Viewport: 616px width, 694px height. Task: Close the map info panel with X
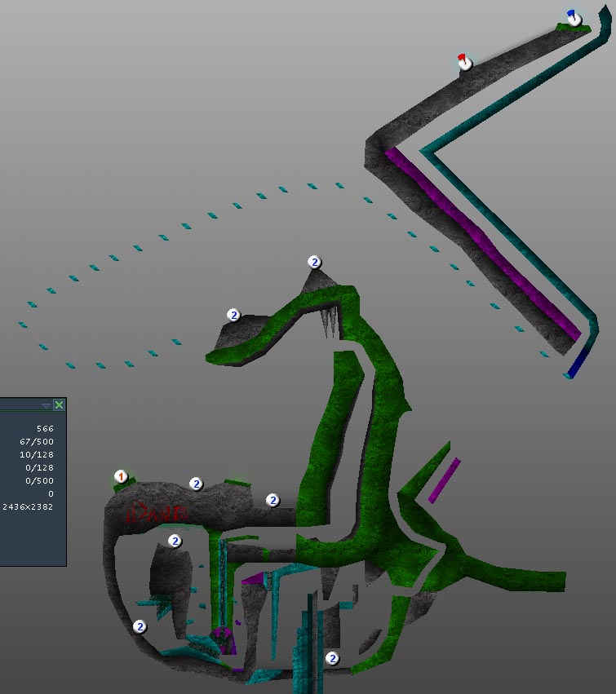point(59,405)
